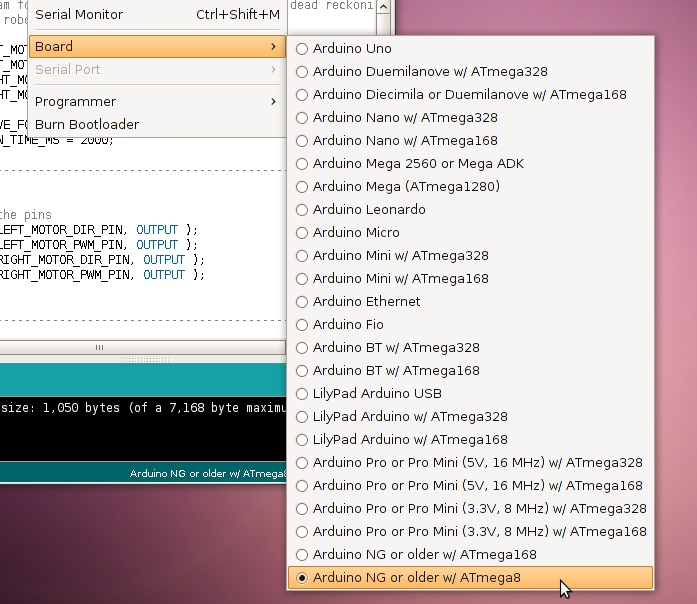Open Serial Monitor menu item
The image size is (697, 604).
(157, 15)
